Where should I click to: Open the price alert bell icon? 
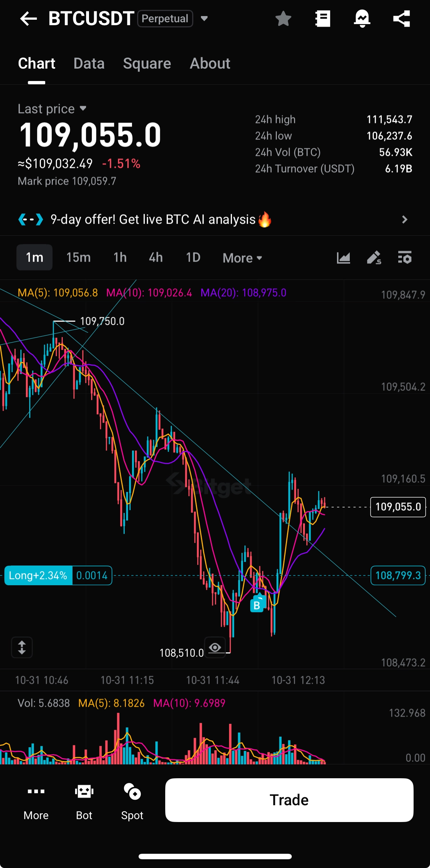[362, 19]
